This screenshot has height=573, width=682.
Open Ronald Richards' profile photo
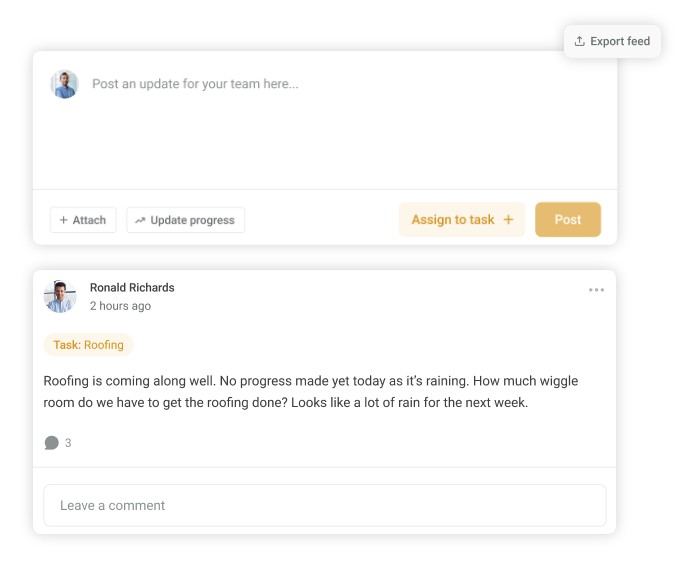point(60,296)
